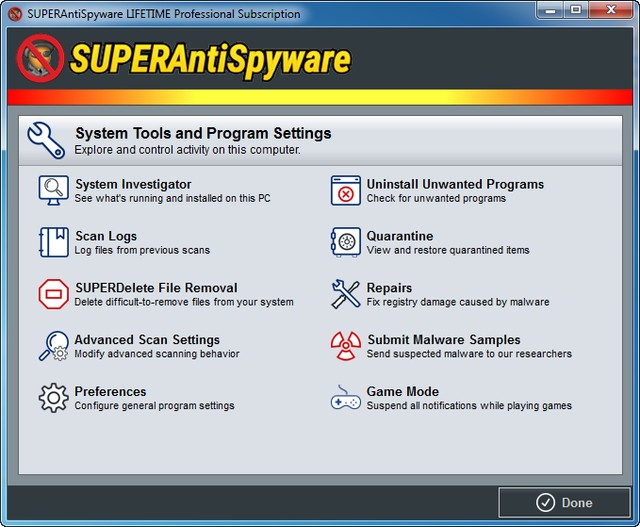Viewport: 640px width, 527px height.
Task: Click the Submit Malware Samples biohazard icon
Action: (x=345, y=346)
